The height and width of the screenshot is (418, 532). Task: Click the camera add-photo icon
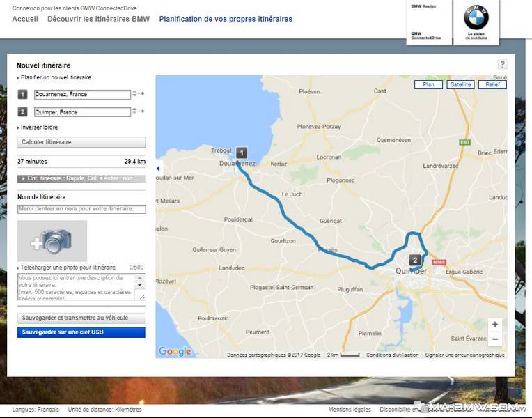(52, 241)
